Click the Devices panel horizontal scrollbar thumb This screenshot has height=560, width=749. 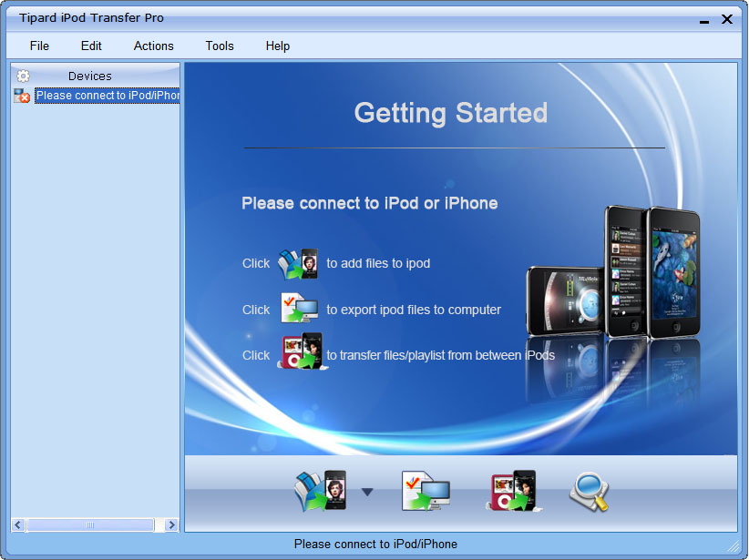click(x=90, y=525)
